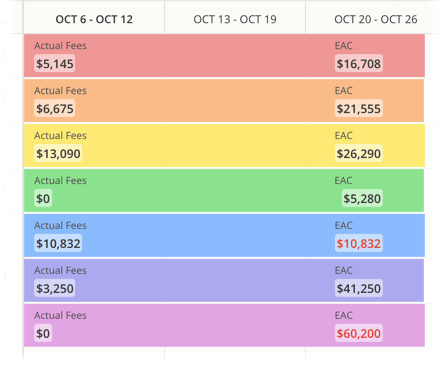Click the red $10,832 EAC value

(359, 244)
